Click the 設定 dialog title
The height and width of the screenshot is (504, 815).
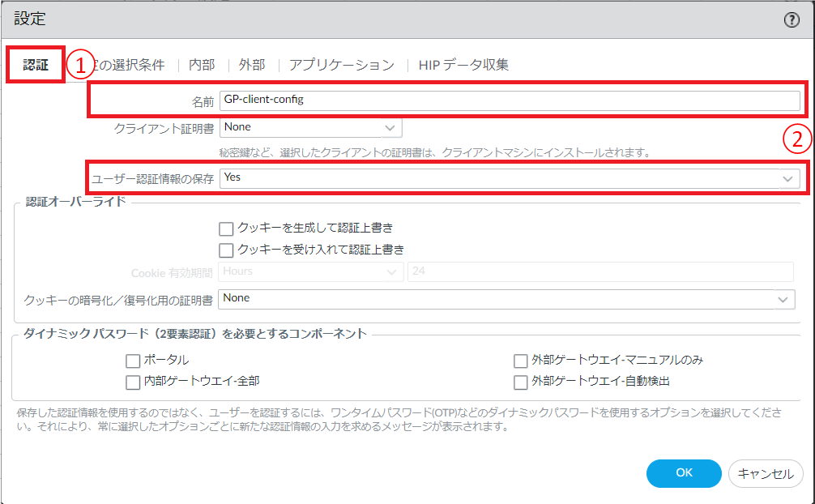click(30, 19)
